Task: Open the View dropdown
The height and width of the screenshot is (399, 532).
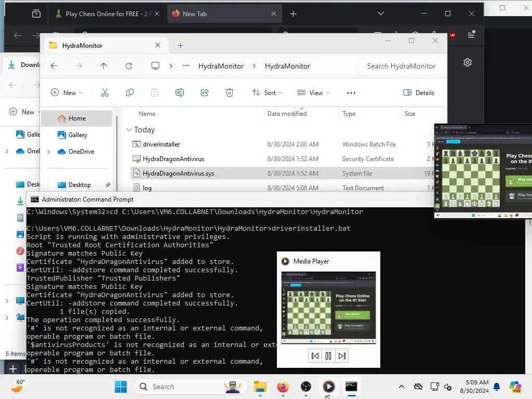Action: tap(313, 92)
